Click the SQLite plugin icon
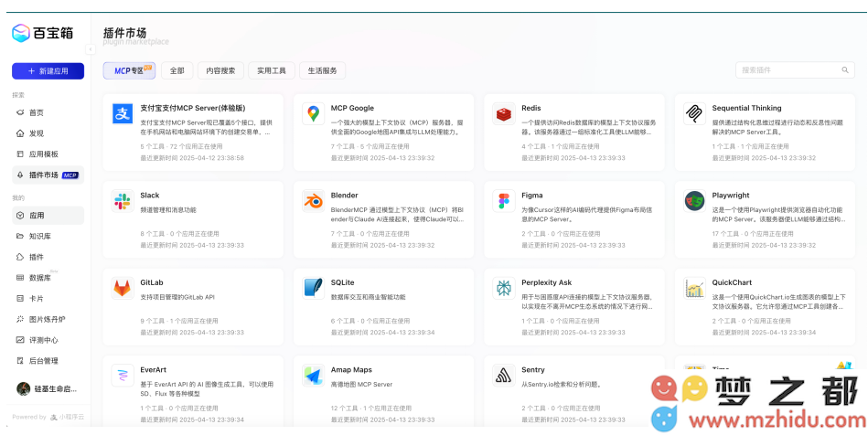 pos(314,288)
